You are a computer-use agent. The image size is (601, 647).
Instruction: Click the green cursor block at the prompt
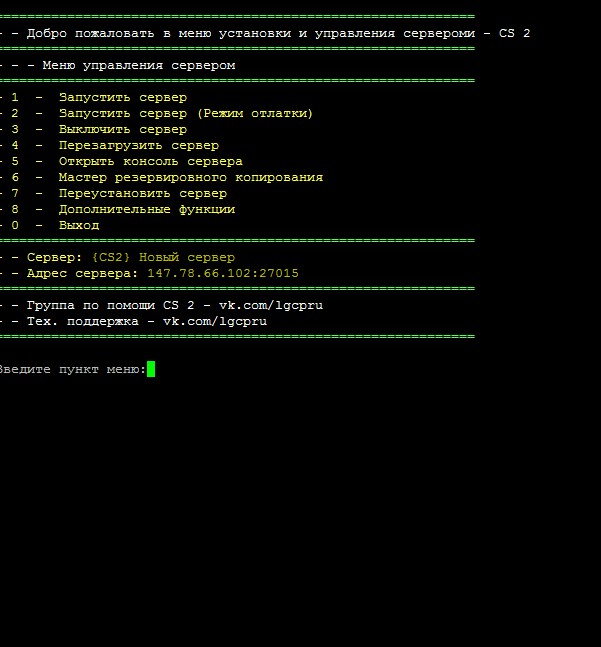click(151, 369)
